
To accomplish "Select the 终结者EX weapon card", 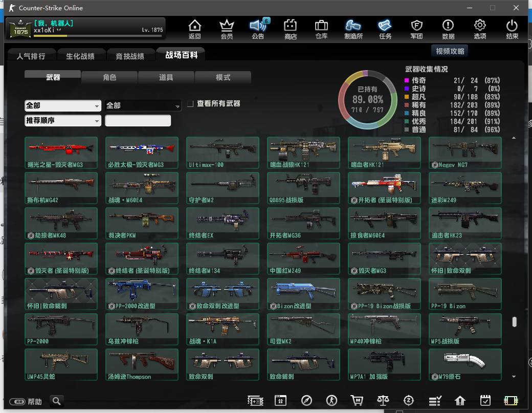I will click(x=223, y=223).
